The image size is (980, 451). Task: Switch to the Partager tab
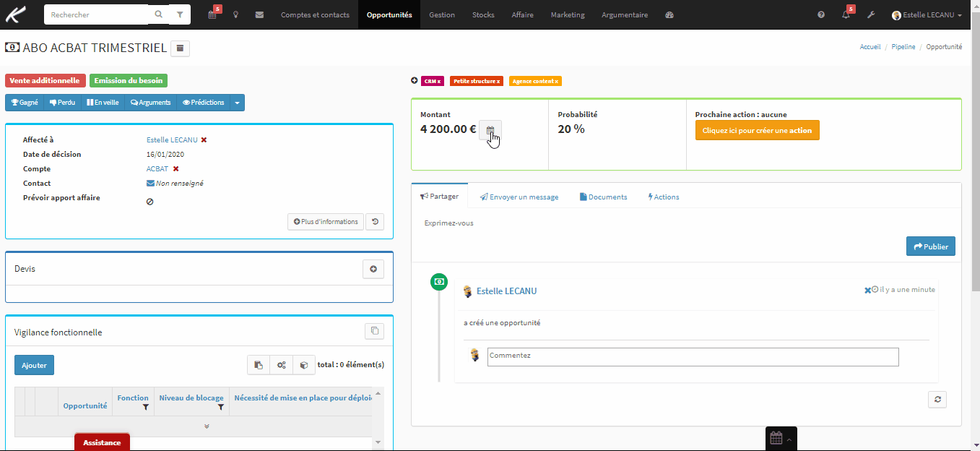439,196
